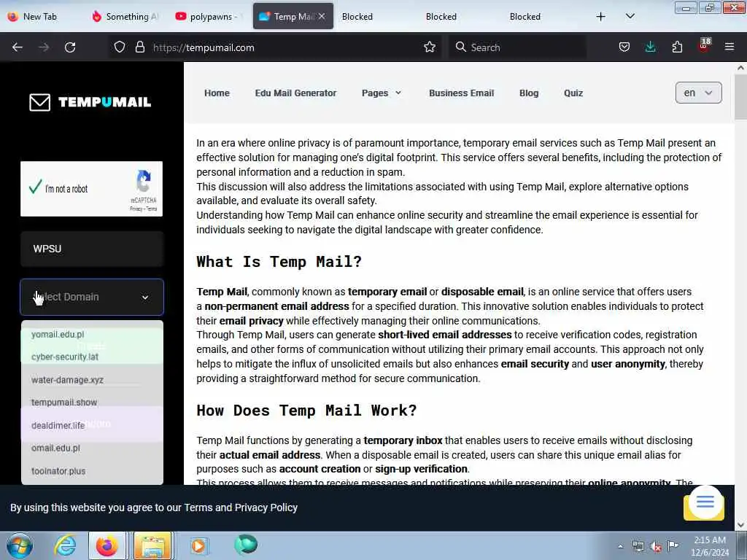Image resolution: width=747 pixels, height=560 pixels.
Task: Click the extension icon with badge 18
Action: tap(704, 46)
